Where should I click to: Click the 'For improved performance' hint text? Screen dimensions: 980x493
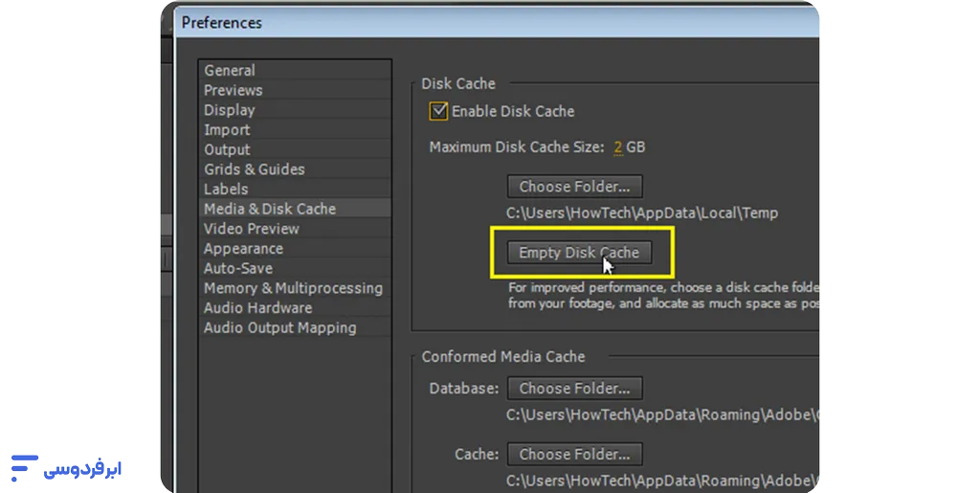[663, 296]
